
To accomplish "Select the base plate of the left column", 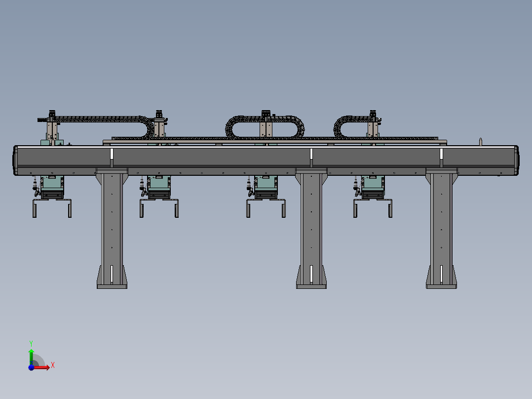I will [112, 286].
